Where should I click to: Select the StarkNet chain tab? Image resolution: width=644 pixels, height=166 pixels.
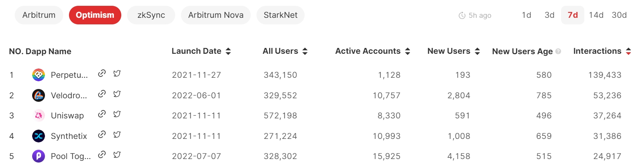pyautogui.click(x=281, y=15)
